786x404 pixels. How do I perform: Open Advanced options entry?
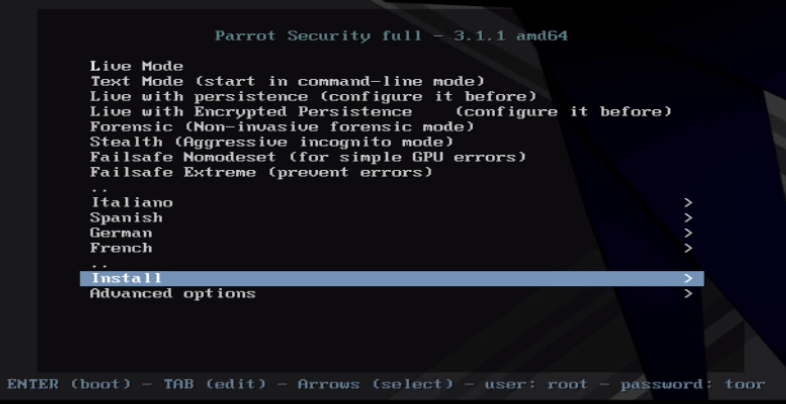coord(172,293)
